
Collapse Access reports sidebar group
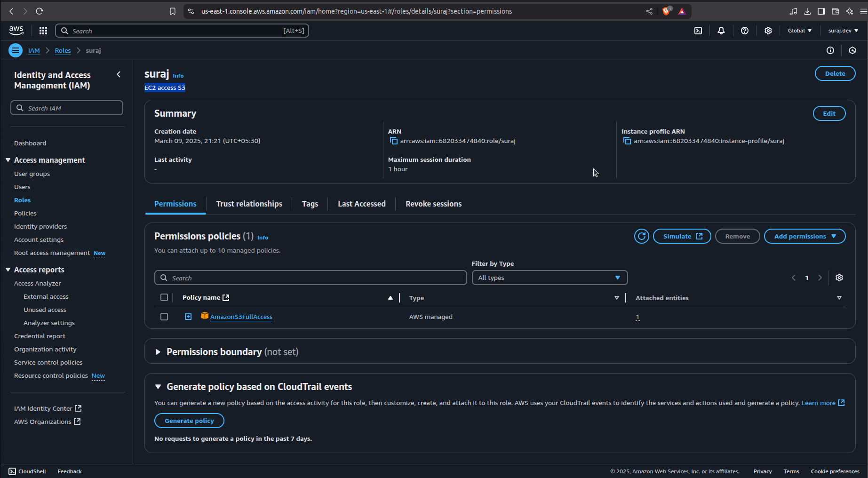8,270
